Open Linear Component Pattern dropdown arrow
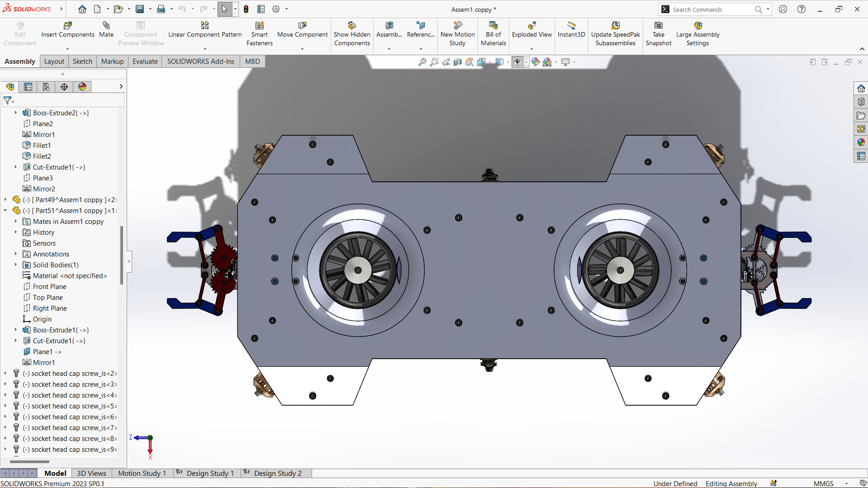 pyautogui.click(x=205, y=49)
